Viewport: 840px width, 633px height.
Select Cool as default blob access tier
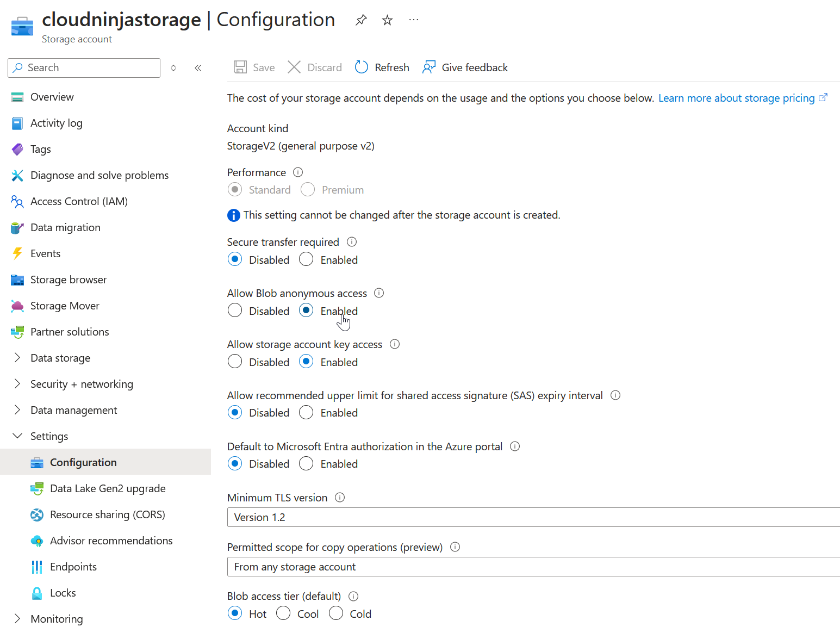(283, 613)
